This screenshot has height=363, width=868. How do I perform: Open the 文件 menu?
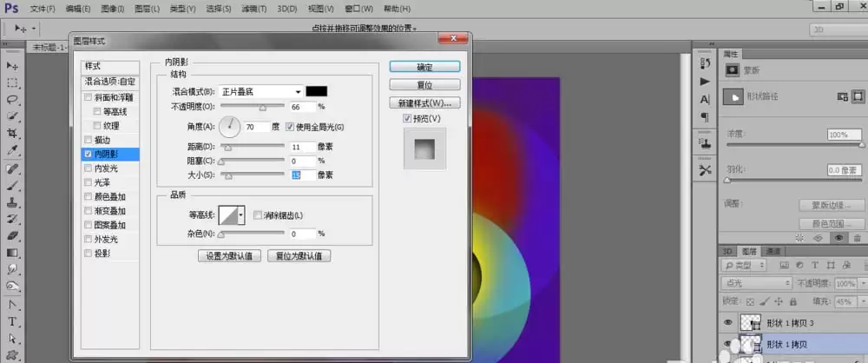42,9
